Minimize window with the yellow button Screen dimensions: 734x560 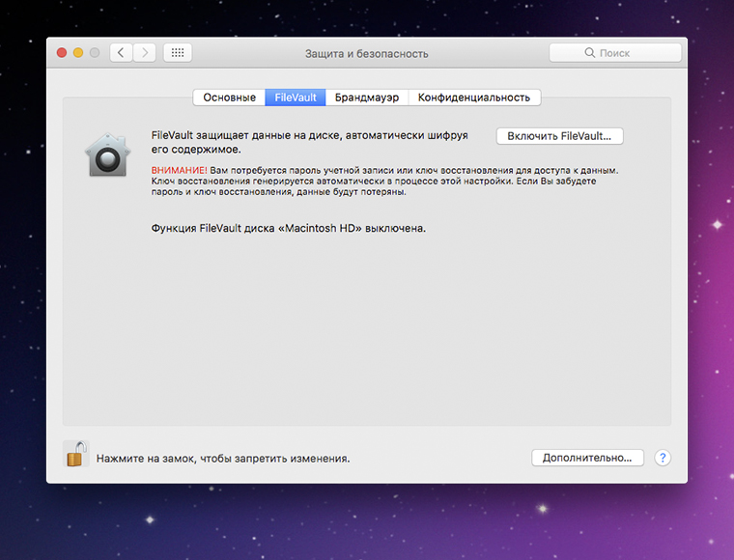78,53
